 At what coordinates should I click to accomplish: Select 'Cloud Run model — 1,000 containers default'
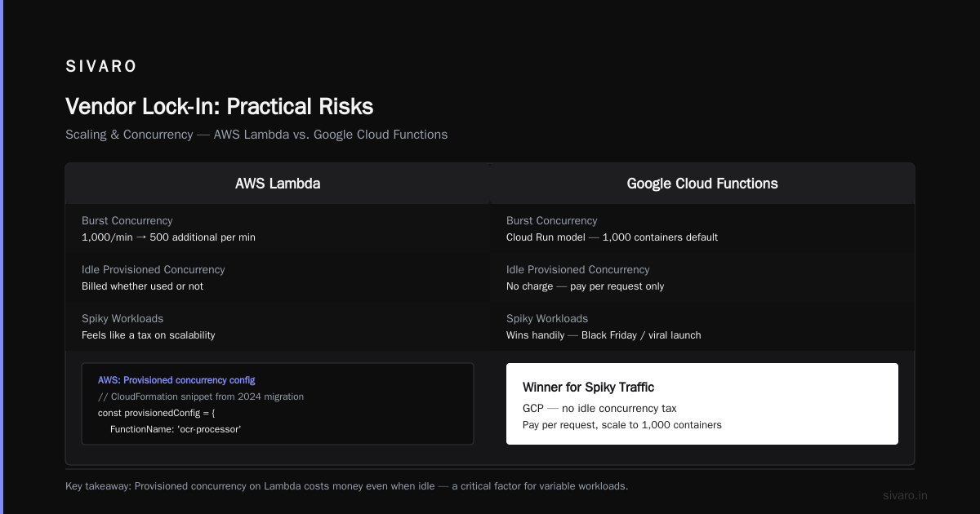coord(612,237)
